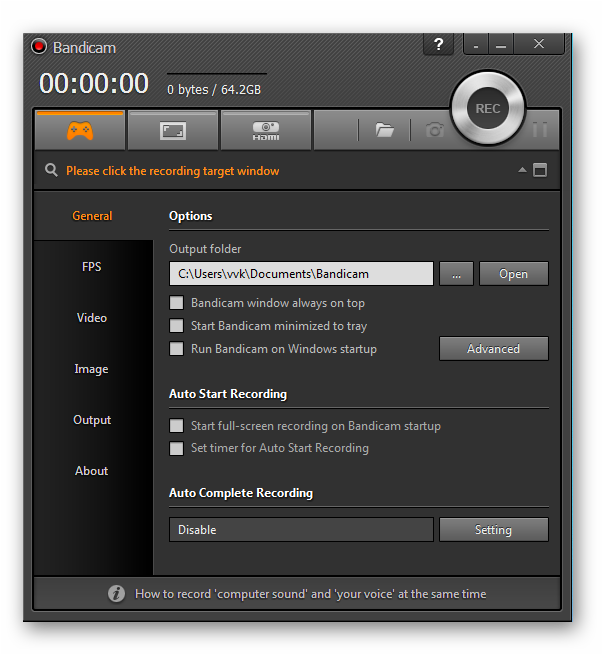The width and height of the screenshot is (602, 654).
Task: Click the pause recording icon
Action: coord(540,130)
